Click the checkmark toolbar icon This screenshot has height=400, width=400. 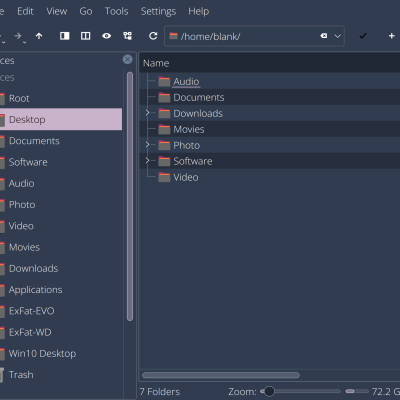click(363, 36)
